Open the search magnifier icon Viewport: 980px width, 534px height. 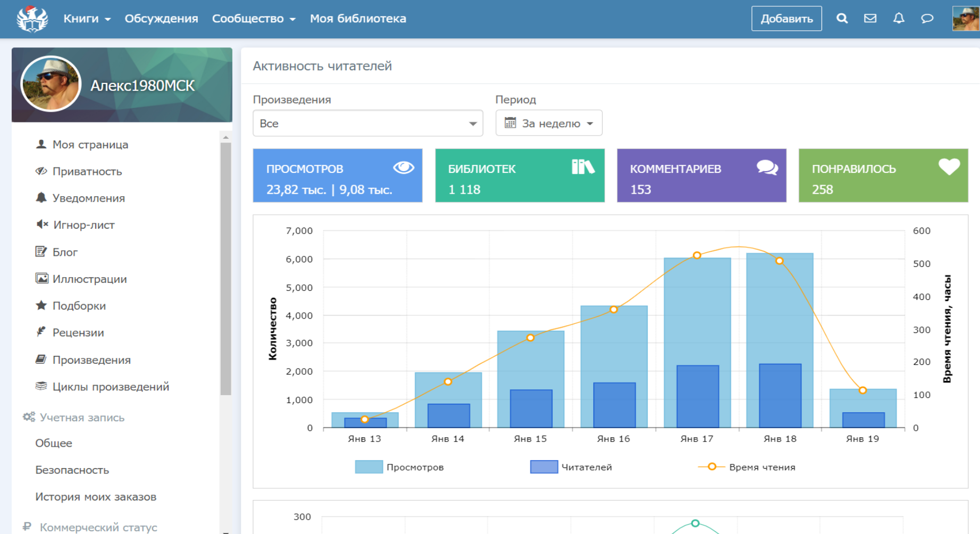click(x=842, y=19)
